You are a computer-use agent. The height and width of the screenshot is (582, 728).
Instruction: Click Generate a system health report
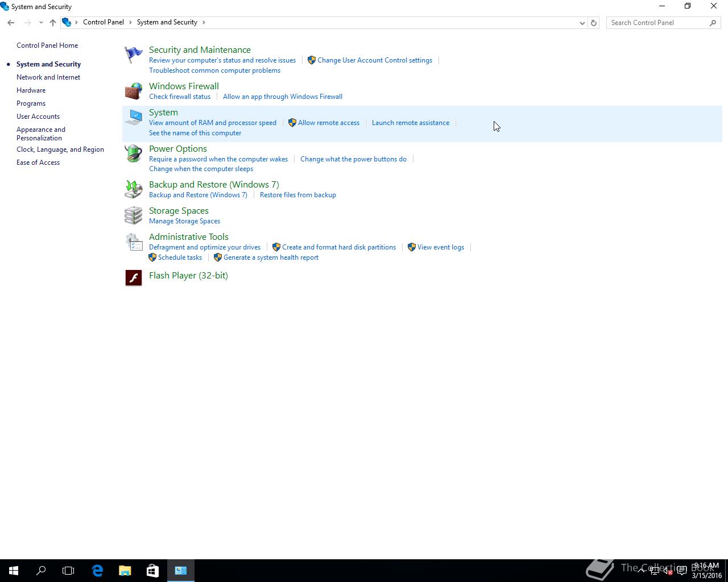[271, 257]
